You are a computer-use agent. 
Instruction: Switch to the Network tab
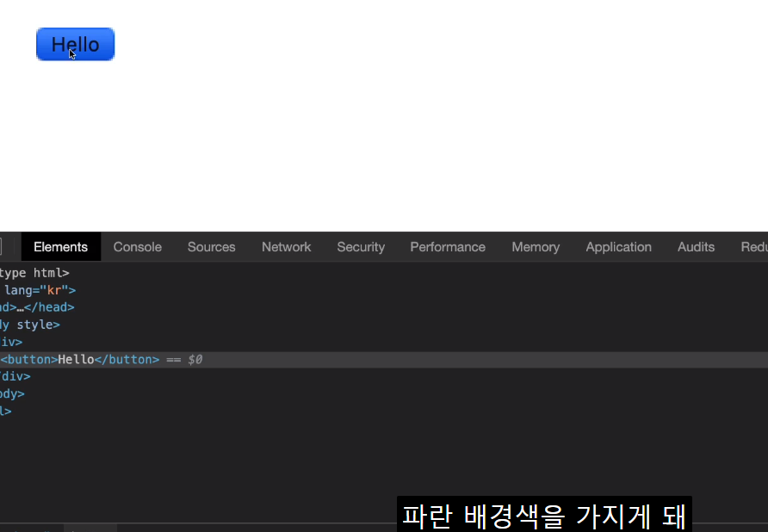click(287, 247)
